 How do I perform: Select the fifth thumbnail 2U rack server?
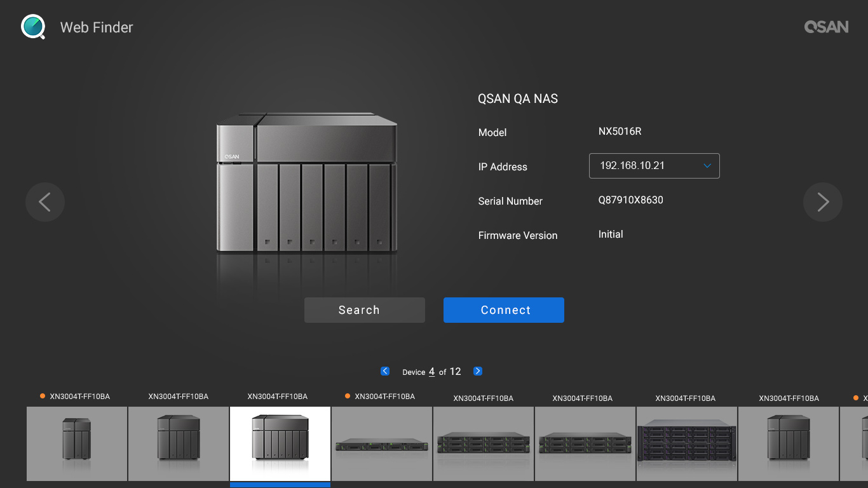click(484, 444)
